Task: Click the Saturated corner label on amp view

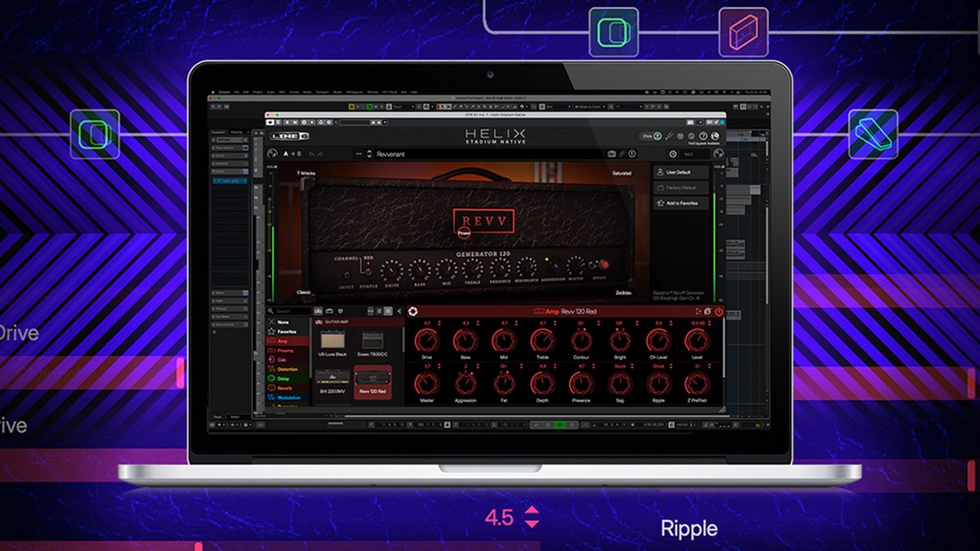Action: click(622, 173)
